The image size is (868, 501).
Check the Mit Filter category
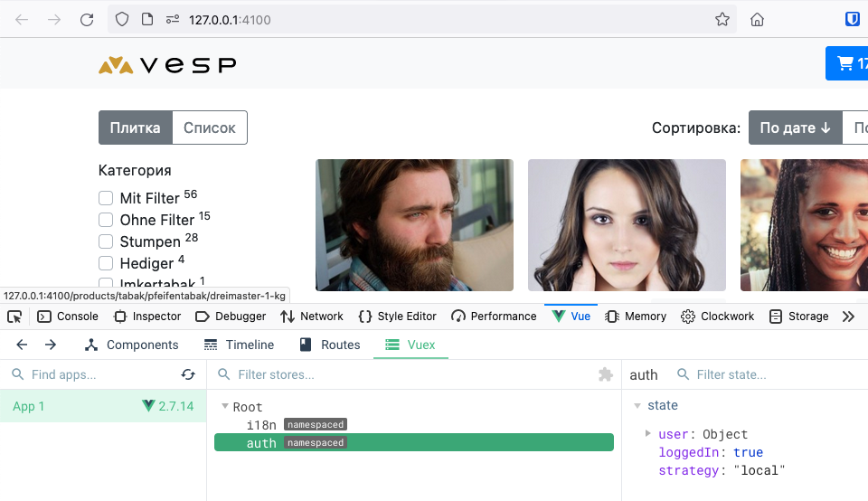coord(106,198)
